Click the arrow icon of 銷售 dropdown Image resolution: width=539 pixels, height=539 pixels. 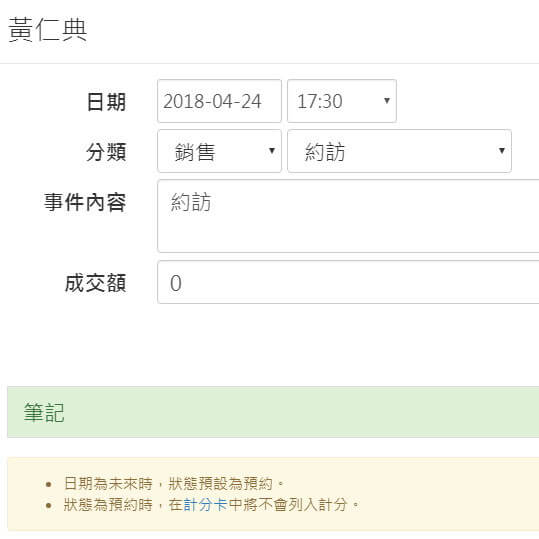(272, 151)
